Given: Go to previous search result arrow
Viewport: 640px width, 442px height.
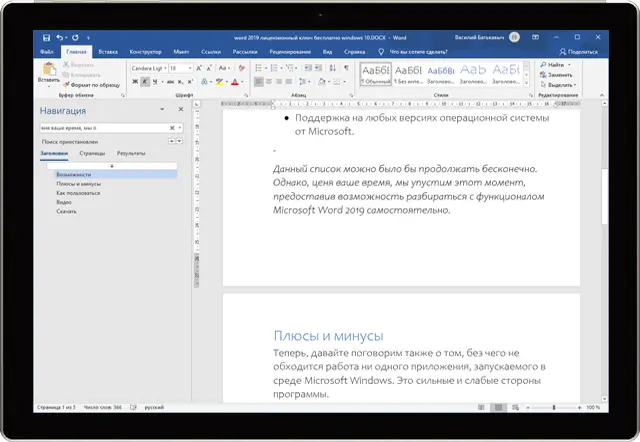Looking at the screenshot, I should tap(172, 141).
